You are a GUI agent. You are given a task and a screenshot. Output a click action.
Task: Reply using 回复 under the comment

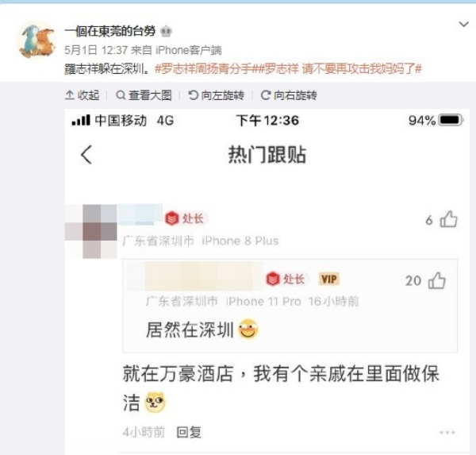pyautogui.click(x=189, y=432)
